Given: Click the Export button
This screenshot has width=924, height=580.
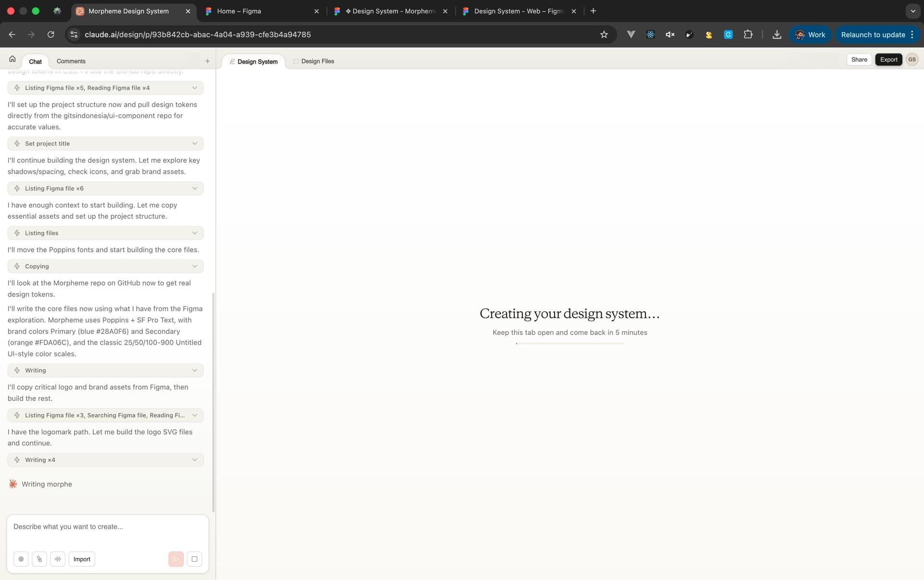Looking at the screenshot, I should tap(888, 60).
